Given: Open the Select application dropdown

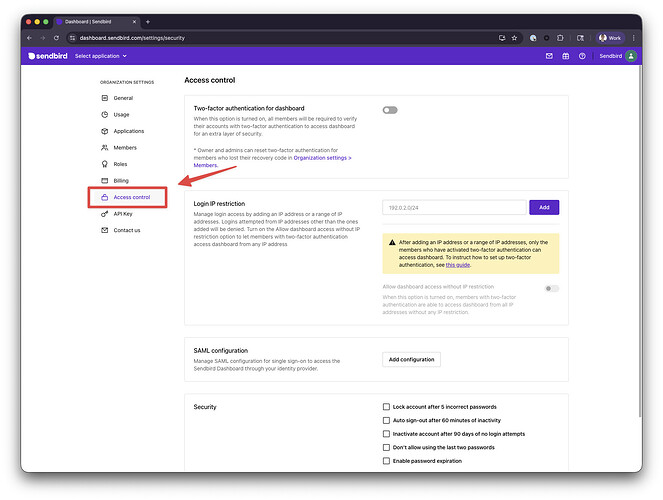Looking at the screenshot, I should pyautogui.click(x=101, y=56).
